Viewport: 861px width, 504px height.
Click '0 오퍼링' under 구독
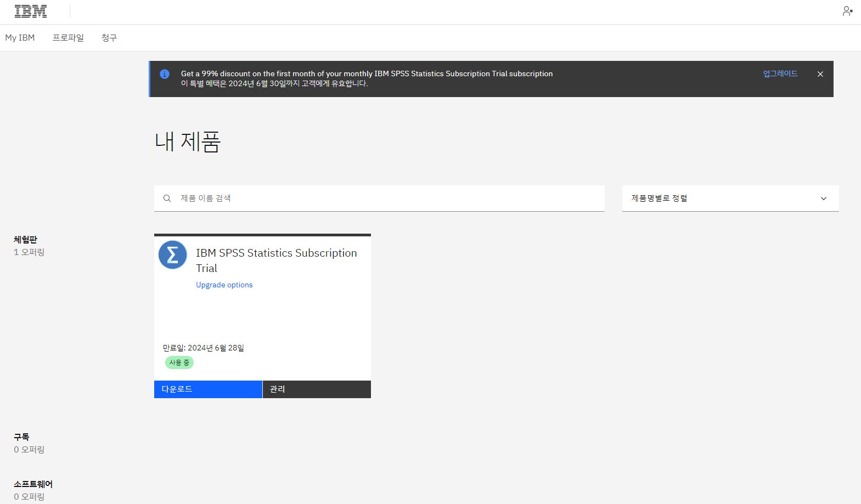(x=29, y=450)
